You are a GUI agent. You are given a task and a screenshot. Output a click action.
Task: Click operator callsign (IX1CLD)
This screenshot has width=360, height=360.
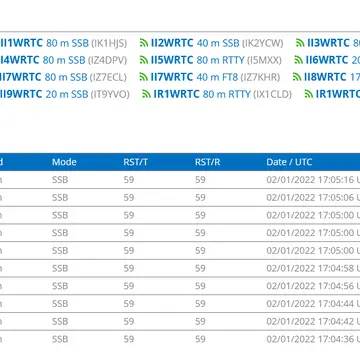(x=272, y=94)
